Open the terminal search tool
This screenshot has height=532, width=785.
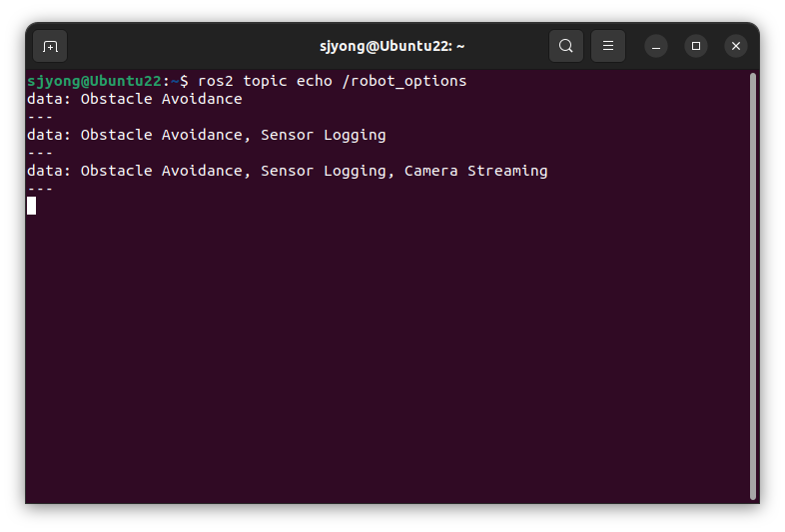pyautogui.click(x=565, y=46)
